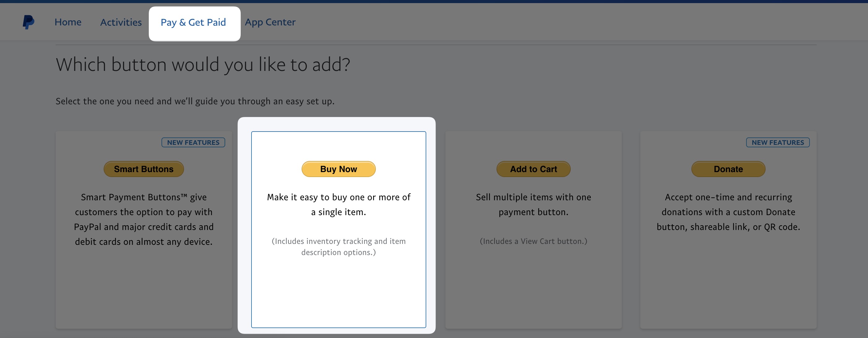Select the Buy Now card description text
The image size is (868, 338).
point(339,204)
